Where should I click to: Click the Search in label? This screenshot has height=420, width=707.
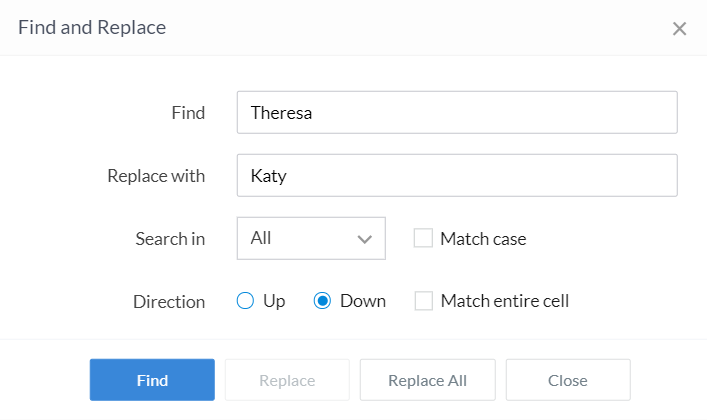click(170, 239)
